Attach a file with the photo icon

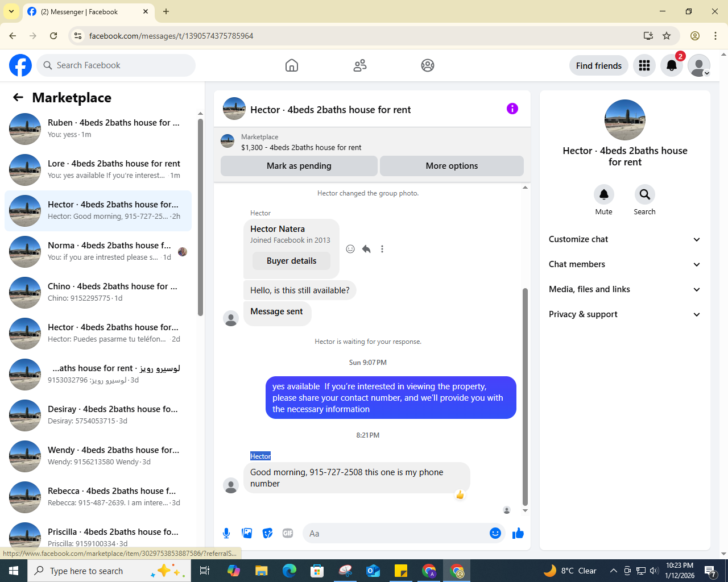(247, 533)
